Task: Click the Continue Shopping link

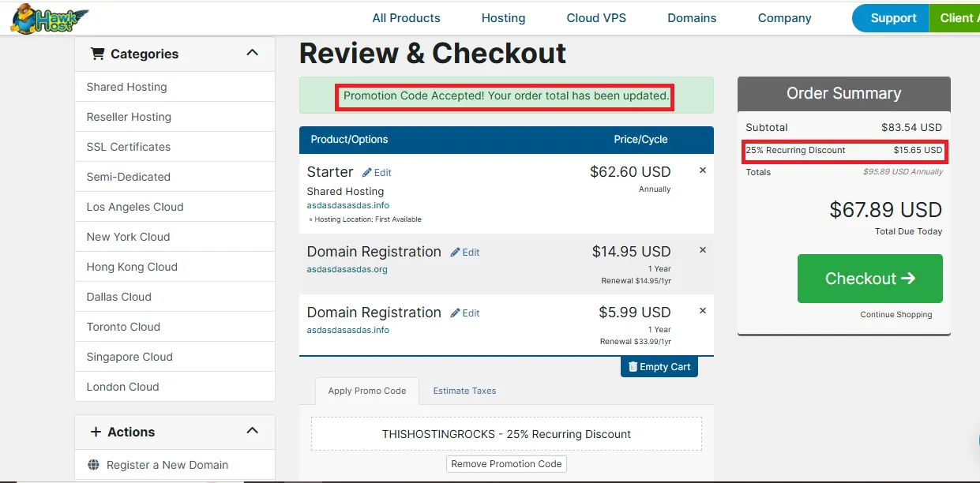Action: point(896,314)
